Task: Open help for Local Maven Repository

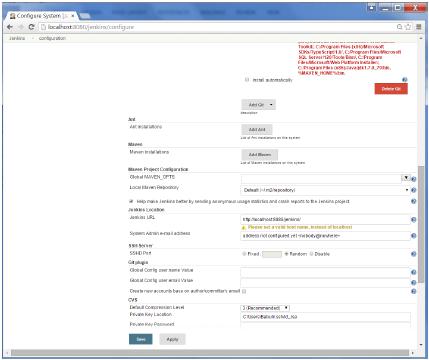Action: pos(414,190)
